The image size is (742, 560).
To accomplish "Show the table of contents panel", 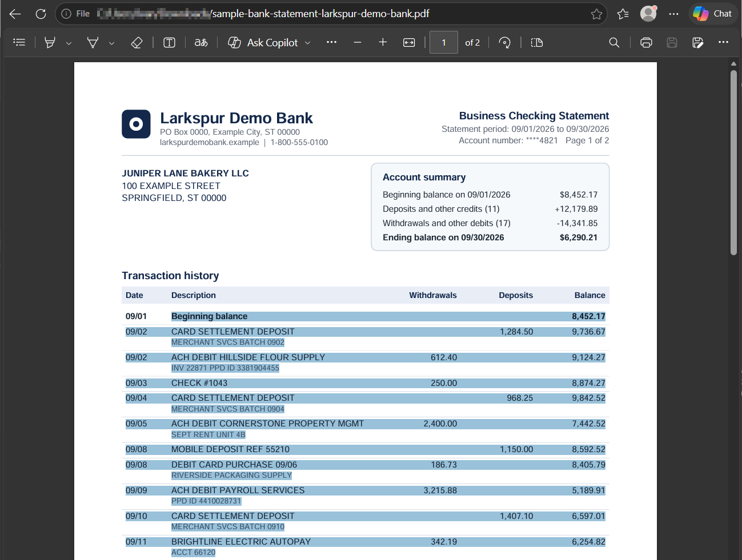I will coord(19,42).
